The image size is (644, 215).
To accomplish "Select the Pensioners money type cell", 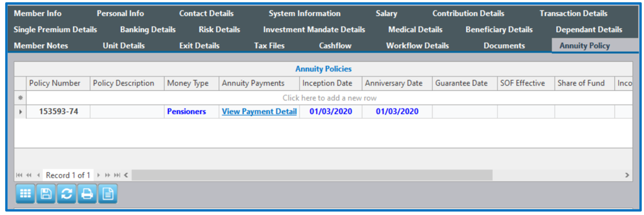I will (192, 112).
